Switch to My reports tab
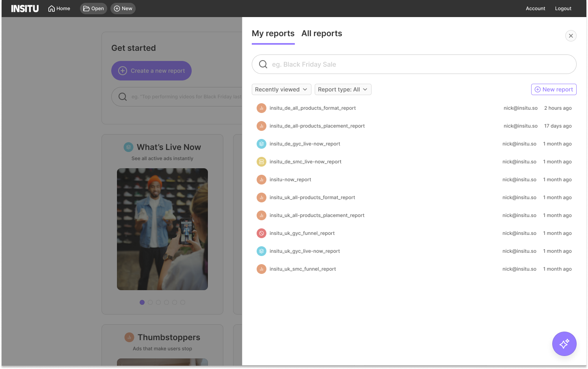The width and height of the screenshot is (588, 369). pyautogui.click(x=273, y=33)
